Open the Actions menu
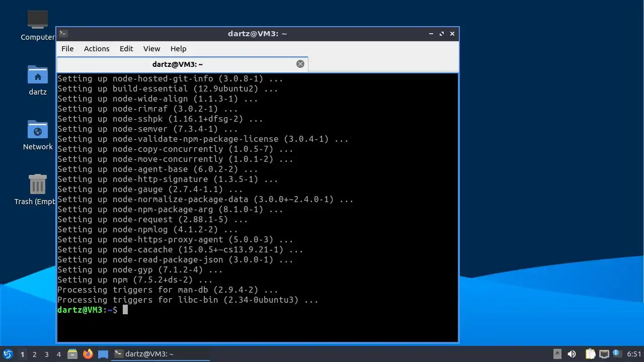The width and height of the screenshot is (644, 362). coord(97,49)
